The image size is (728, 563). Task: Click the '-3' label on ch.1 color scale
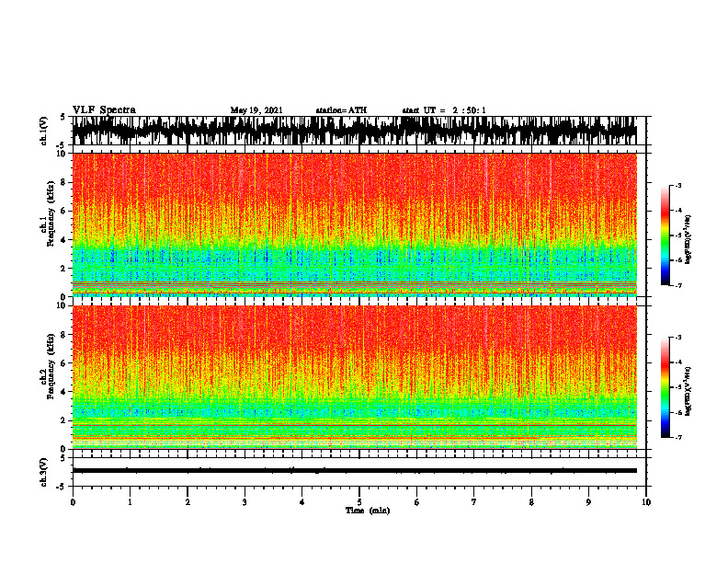678,186
